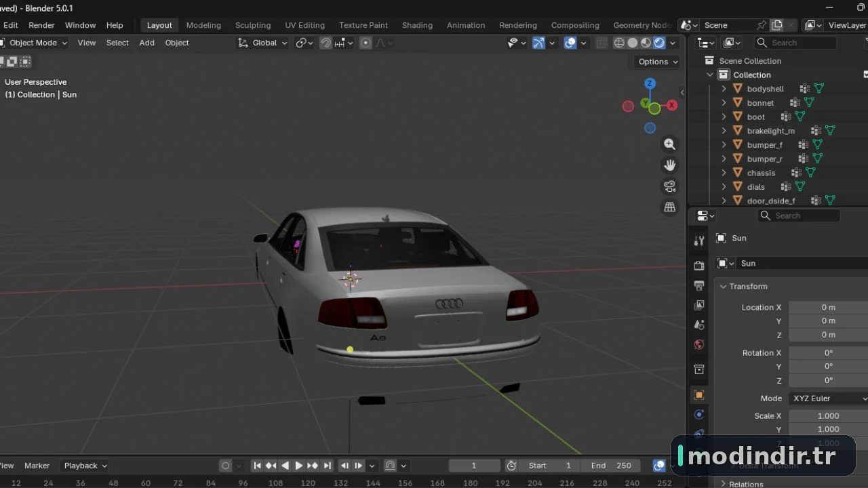Toggle auto keying record button
Viewport: 868px width, 488px height.
(226, 466)
